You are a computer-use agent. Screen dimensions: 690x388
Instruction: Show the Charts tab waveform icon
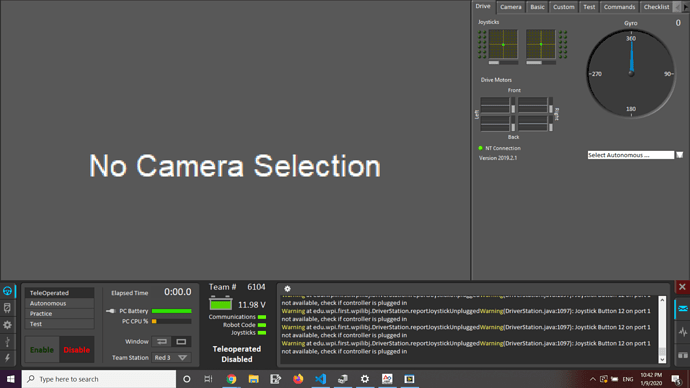coord(683,332)
